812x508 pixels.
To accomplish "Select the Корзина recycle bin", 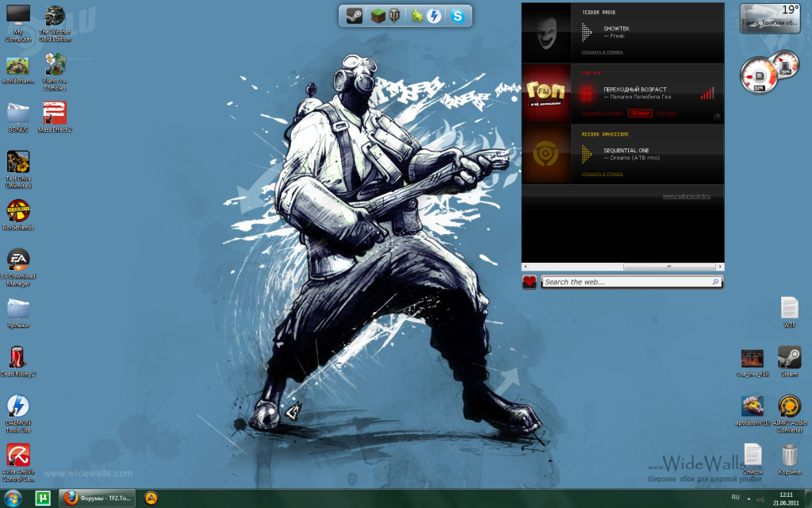I will click(x=789, y=459).
